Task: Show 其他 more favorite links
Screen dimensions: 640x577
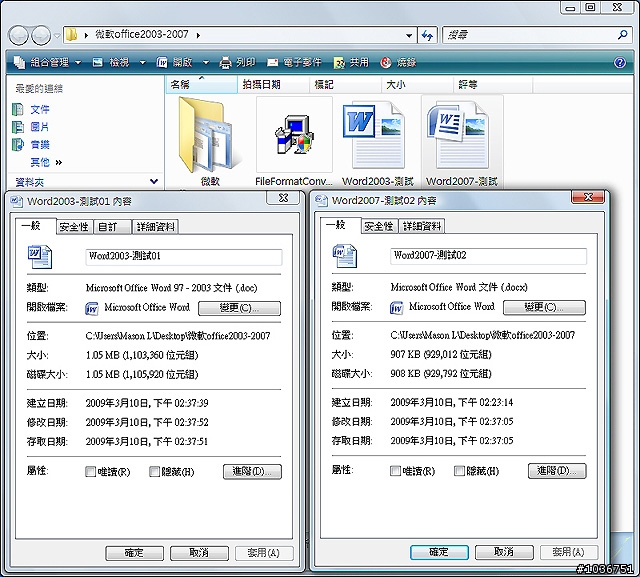Action: tap(46, 162)
